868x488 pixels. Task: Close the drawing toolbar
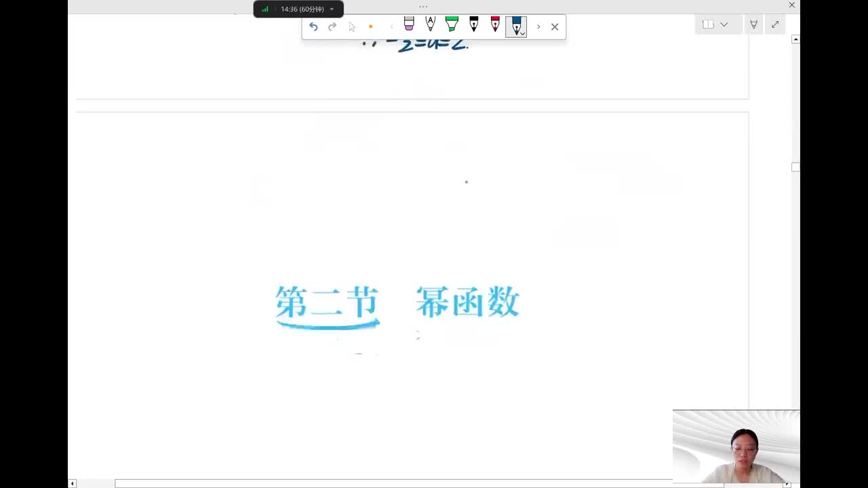click(555, 26)
